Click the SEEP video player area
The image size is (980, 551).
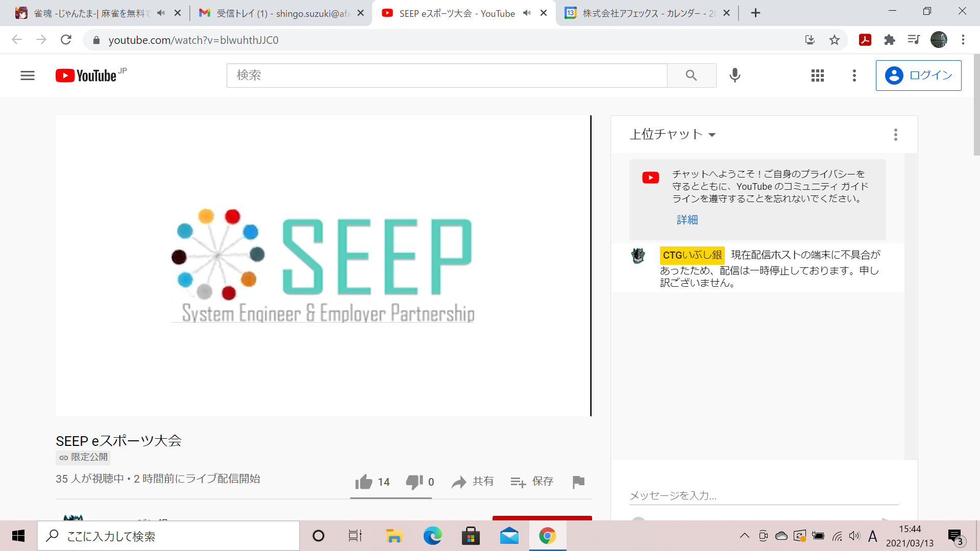[323, 266]
